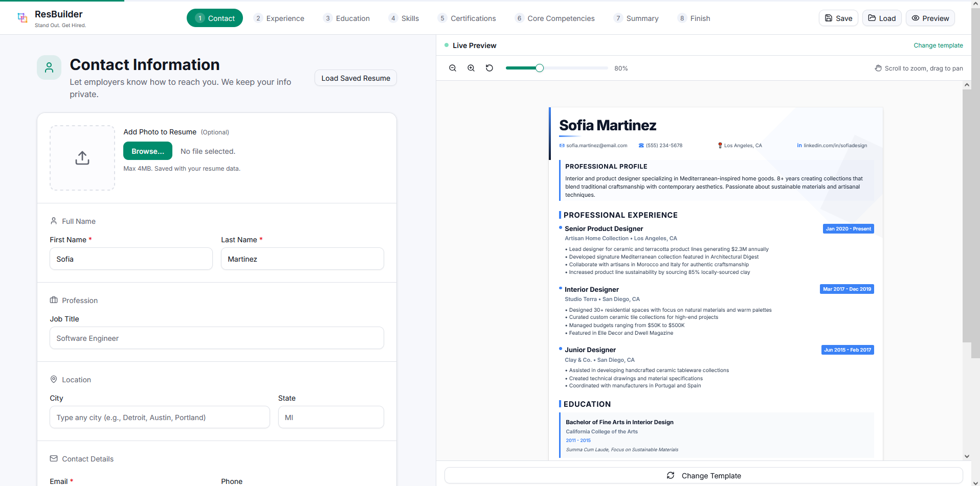This screenshot has height=486, width=980.
Task: Open the Experience step tab
Action: [x=279, y=18]
